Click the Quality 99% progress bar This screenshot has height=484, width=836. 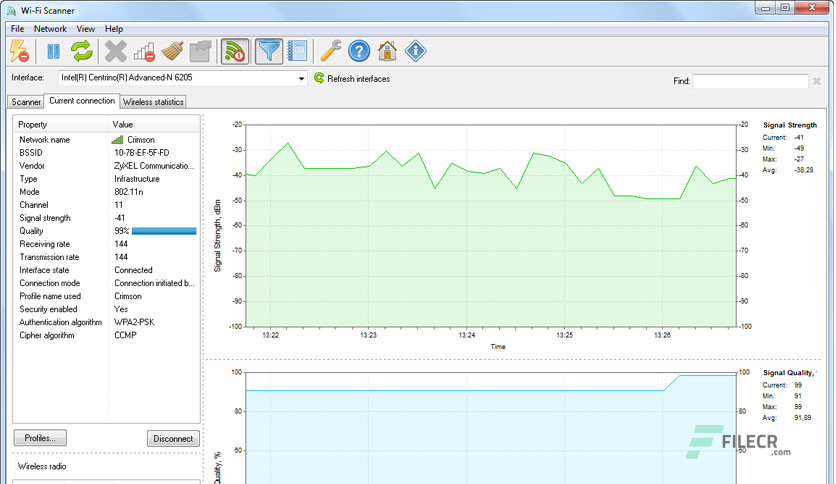pos(164,231)
